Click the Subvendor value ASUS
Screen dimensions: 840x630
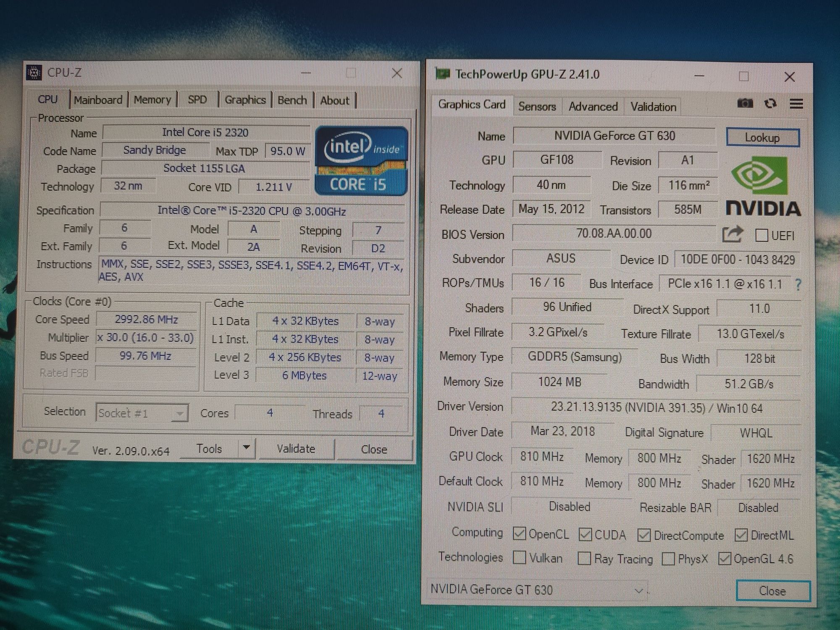(x=561, y=258)
